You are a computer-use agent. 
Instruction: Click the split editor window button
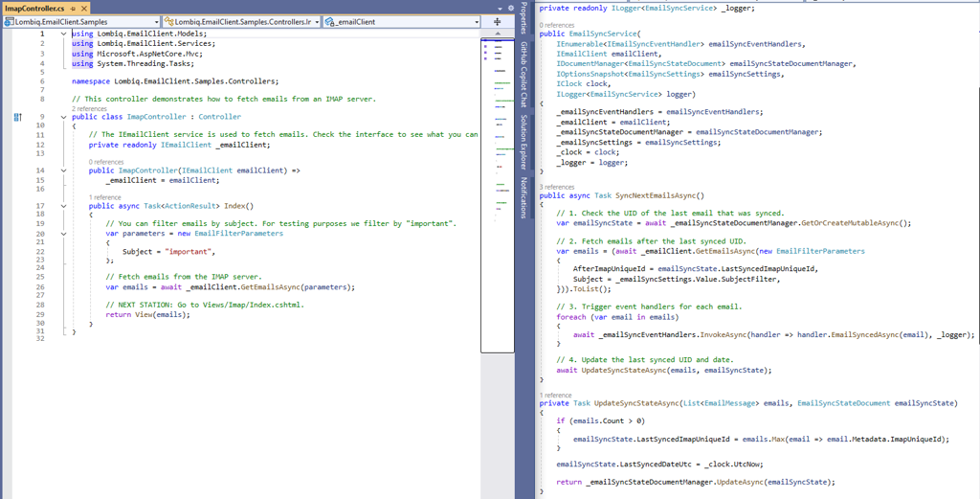coord(498,21)
